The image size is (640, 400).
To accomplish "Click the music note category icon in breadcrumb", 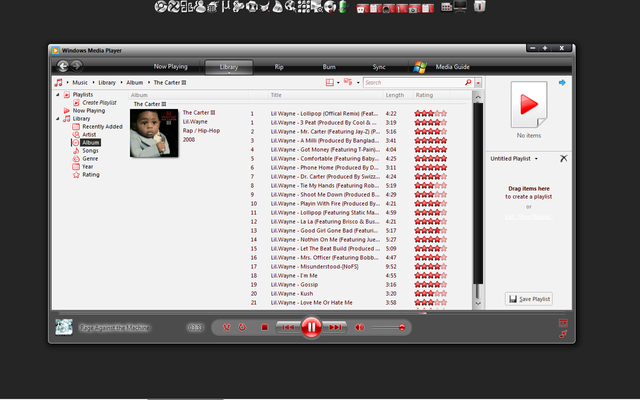I will coord(59,82).
